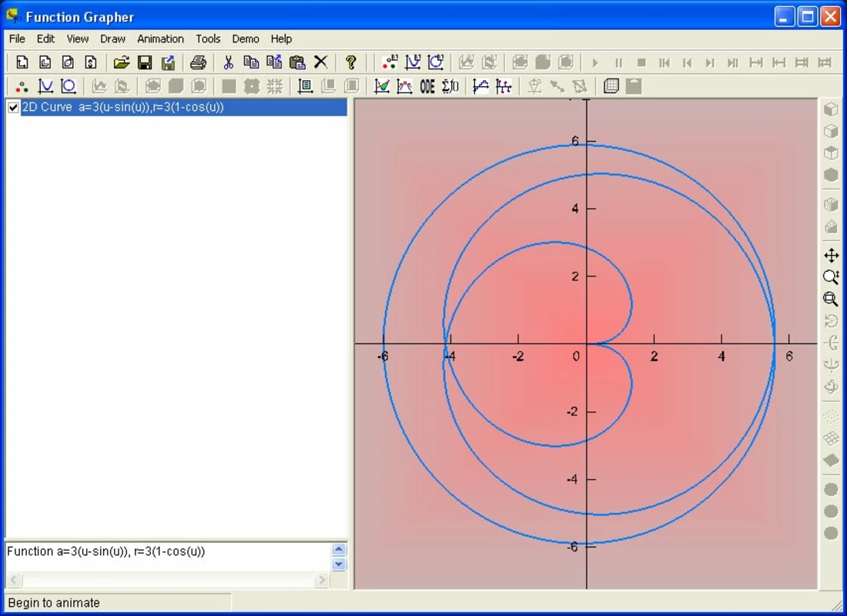Open the Demo menu
The image size is (847, 616).
246,39
